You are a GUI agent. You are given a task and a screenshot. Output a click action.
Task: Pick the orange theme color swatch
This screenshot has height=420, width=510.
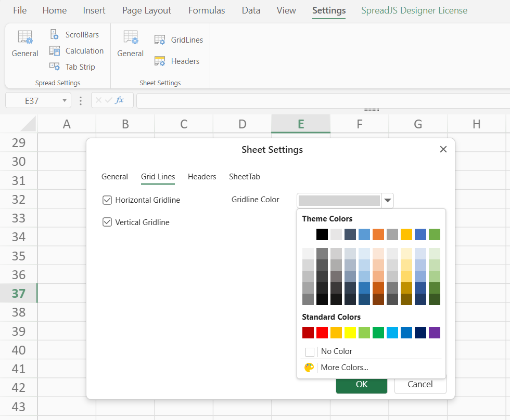pyautogui.click(x=378, y=234)
